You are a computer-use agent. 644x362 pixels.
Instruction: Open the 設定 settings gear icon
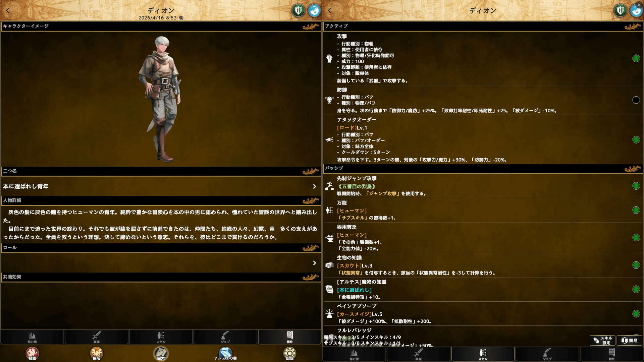(x=290, y=353)
